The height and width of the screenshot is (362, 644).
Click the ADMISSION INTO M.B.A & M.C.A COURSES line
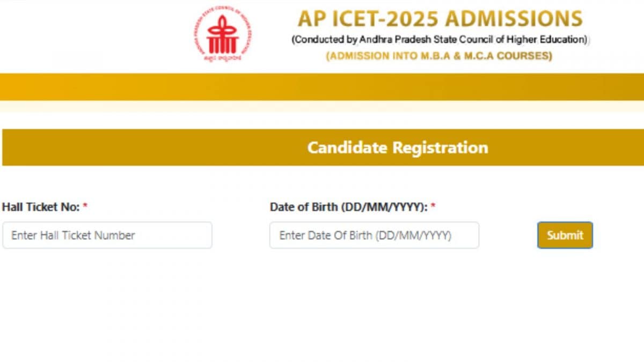pos(439,56)
